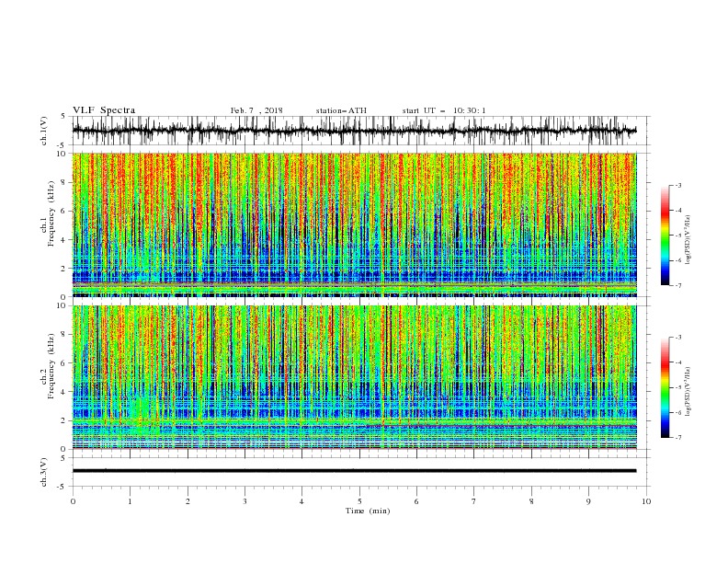Click the "station=ATH" header text
Image resolution: width=728 pixels, height=563 pixels.
click(x=341, y=110)
